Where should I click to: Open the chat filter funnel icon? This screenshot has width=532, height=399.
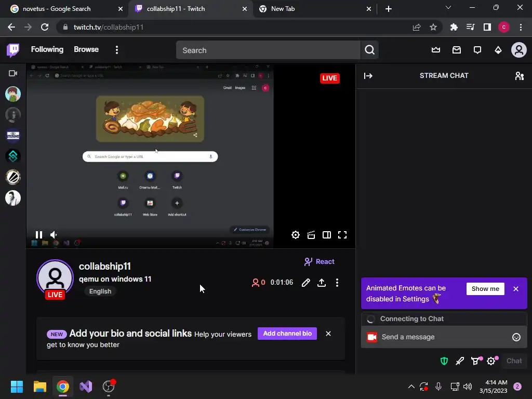476,361
